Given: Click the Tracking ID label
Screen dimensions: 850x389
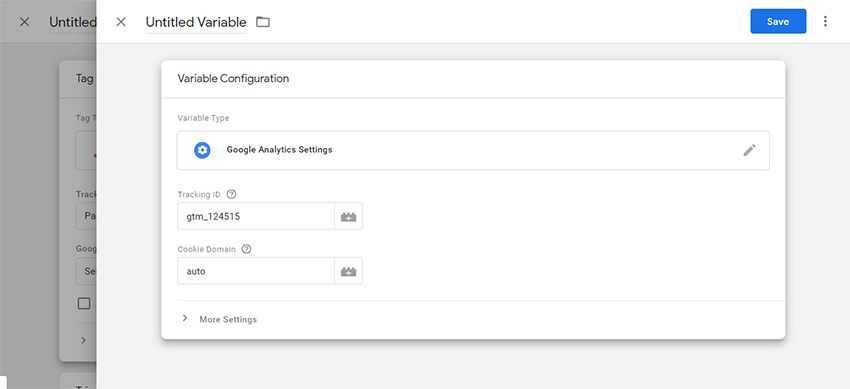Looking at the screenshot, I should [199, 194].
